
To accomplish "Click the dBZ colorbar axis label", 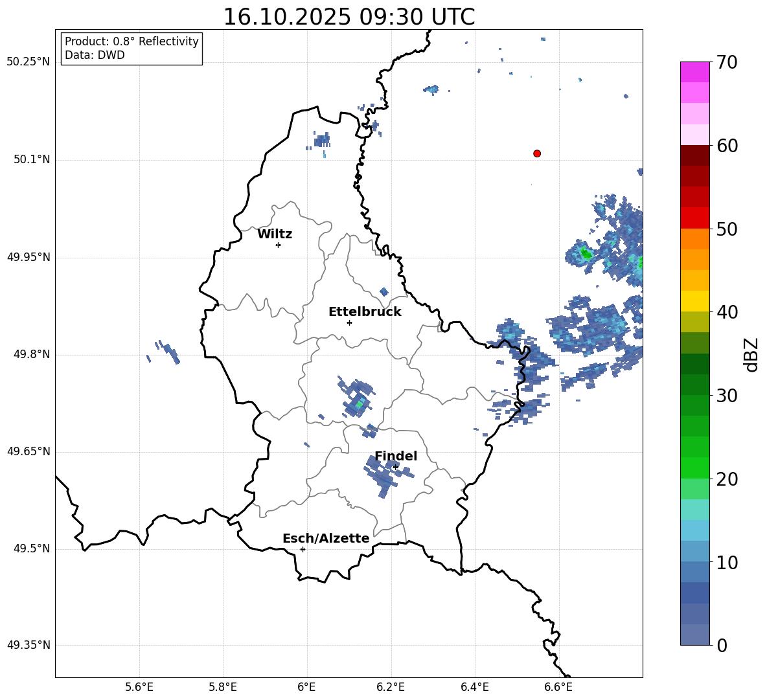I will point(752,354).
